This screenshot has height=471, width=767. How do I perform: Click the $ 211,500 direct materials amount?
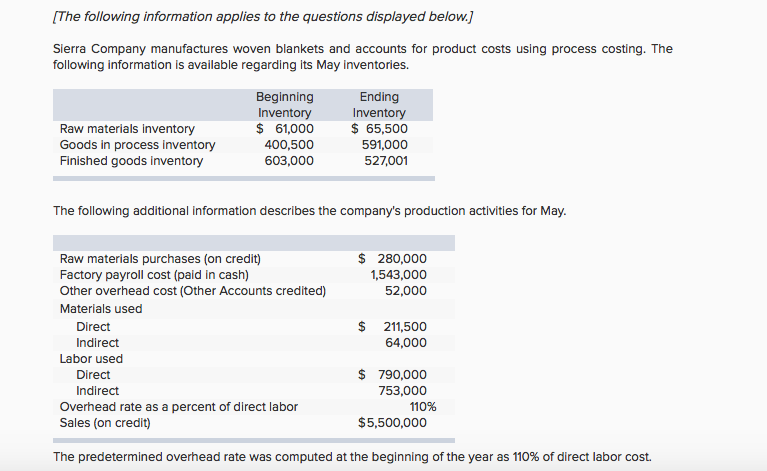click(392, 327)
